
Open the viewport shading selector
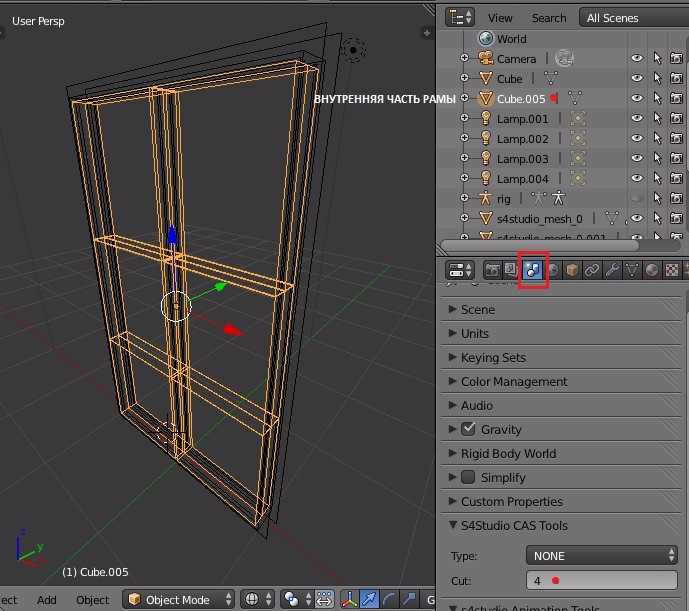coord(257,599)
